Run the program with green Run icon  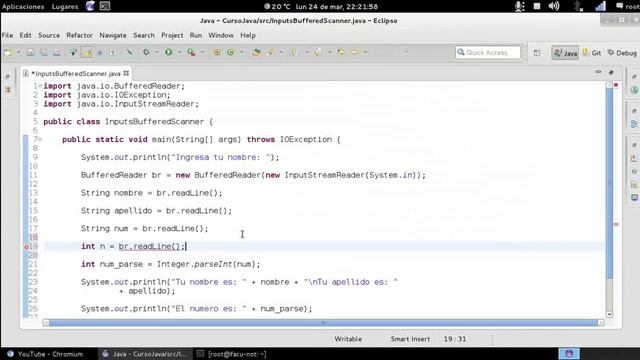169,52
